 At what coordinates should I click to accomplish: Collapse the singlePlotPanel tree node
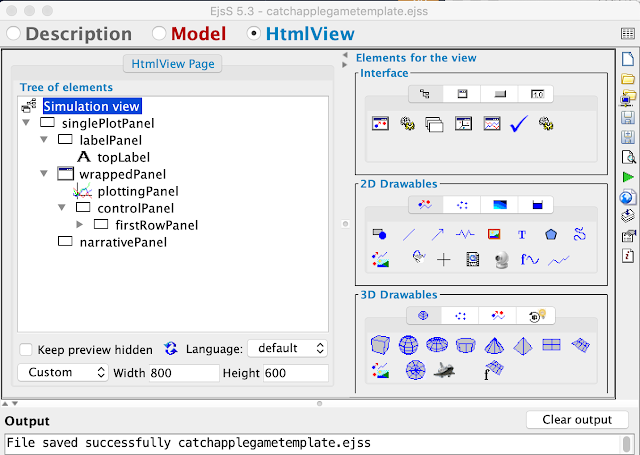tap(26, 122)
